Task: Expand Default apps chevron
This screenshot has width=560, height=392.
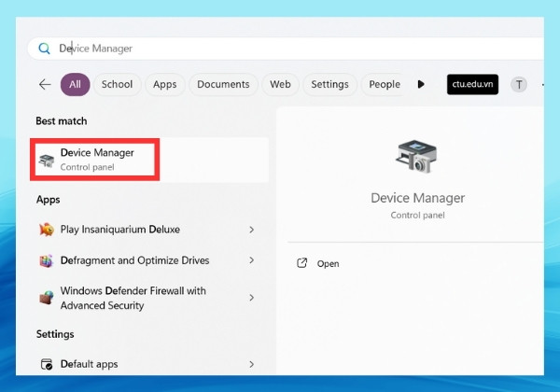Action: coord(251,364)
